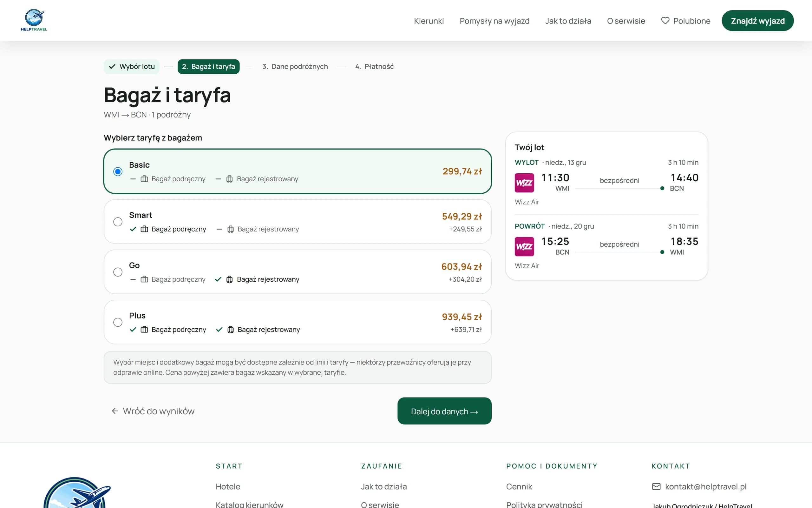Click POWRÓT niedz., 20 gru label
The image size is (812, 508).
pos(554,226)
